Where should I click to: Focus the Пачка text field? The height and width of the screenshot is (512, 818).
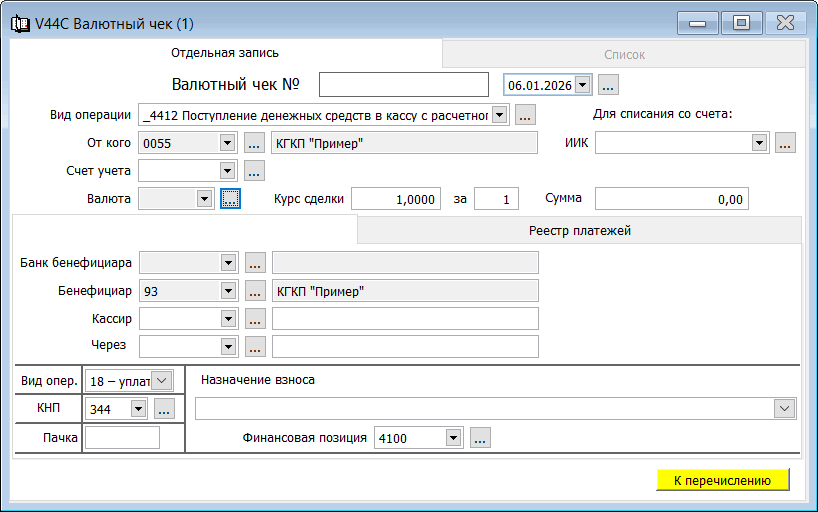click(x=122, y=437)
